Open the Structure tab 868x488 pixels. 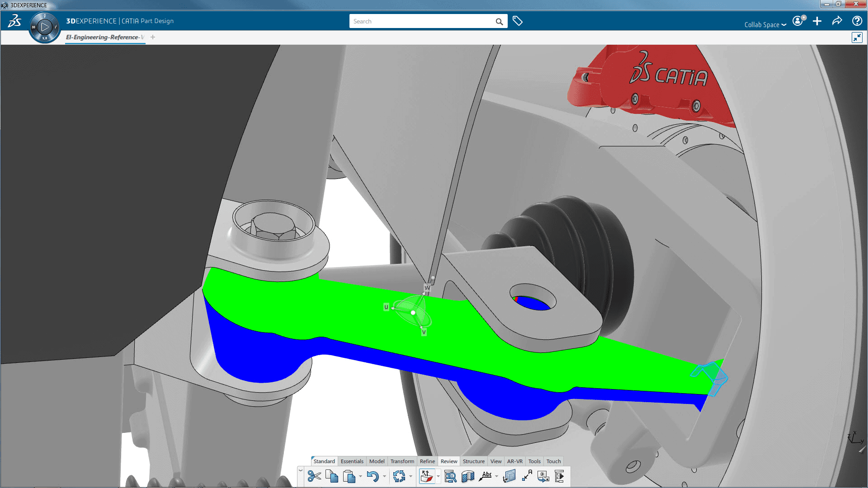click(473, 461)
